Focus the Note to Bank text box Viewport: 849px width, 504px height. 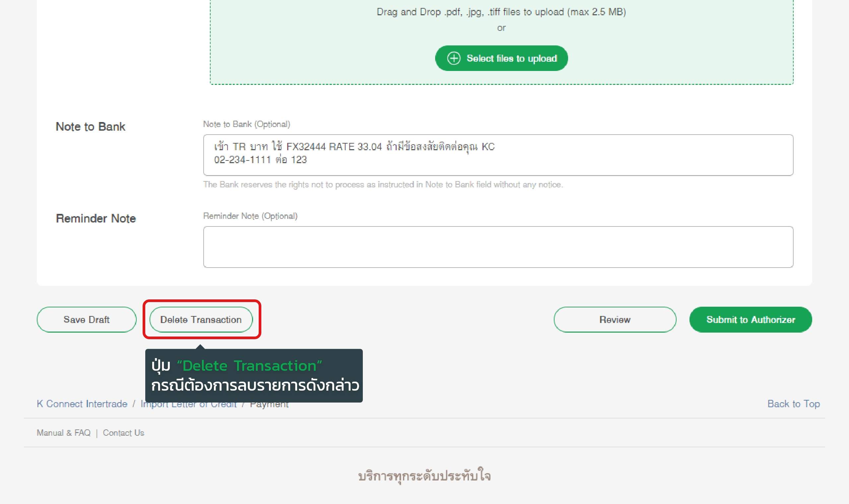pos(498,155)
